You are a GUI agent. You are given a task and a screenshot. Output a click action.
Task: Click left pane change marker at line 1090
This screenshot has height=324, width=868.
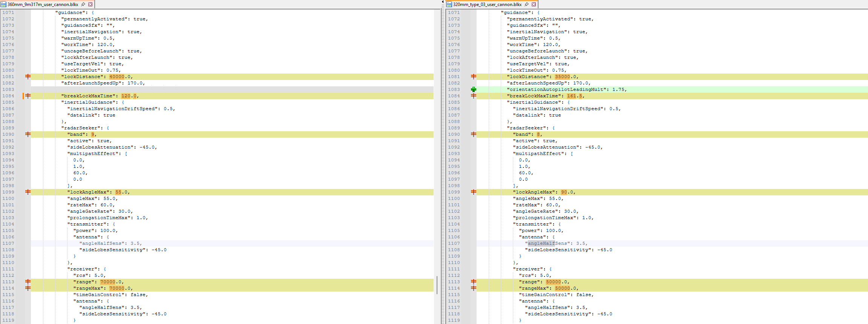(28, 134)
